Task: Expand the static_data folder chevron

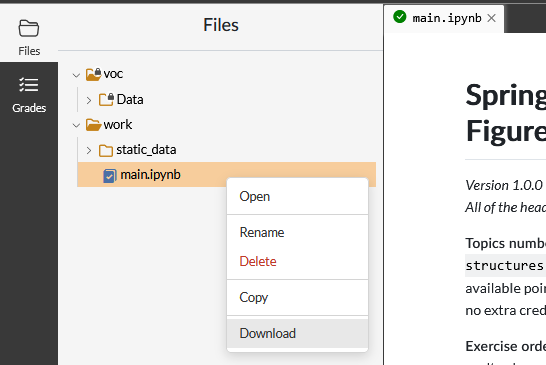Action: pos(89,150)
